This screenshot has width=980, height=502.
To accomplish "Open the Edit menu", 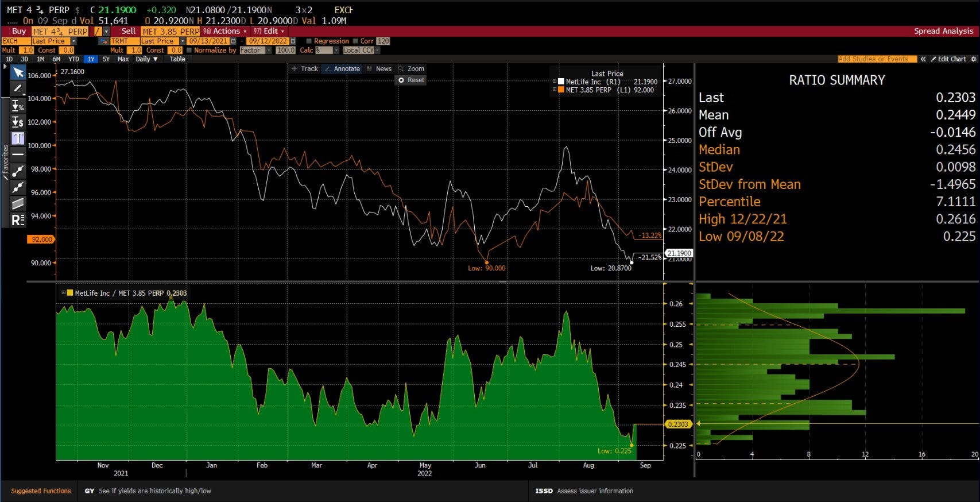I will pos(269,32).
